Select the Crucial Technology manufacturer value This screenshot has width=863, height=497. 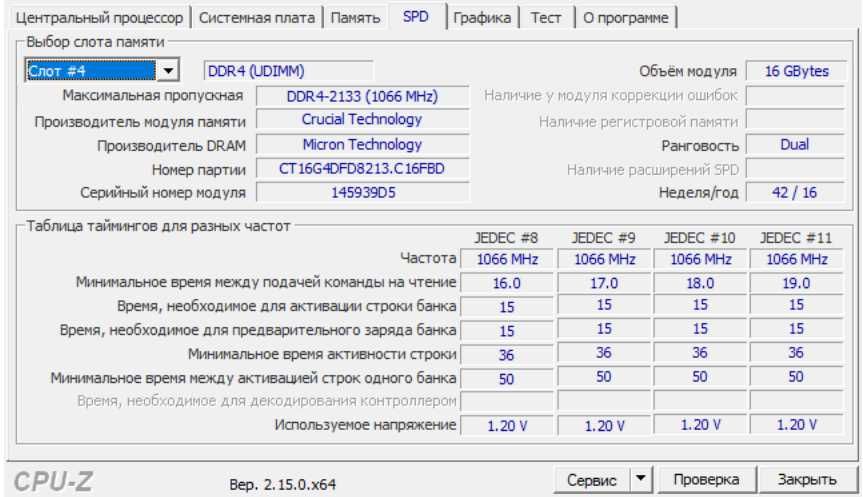pos(362,119)
